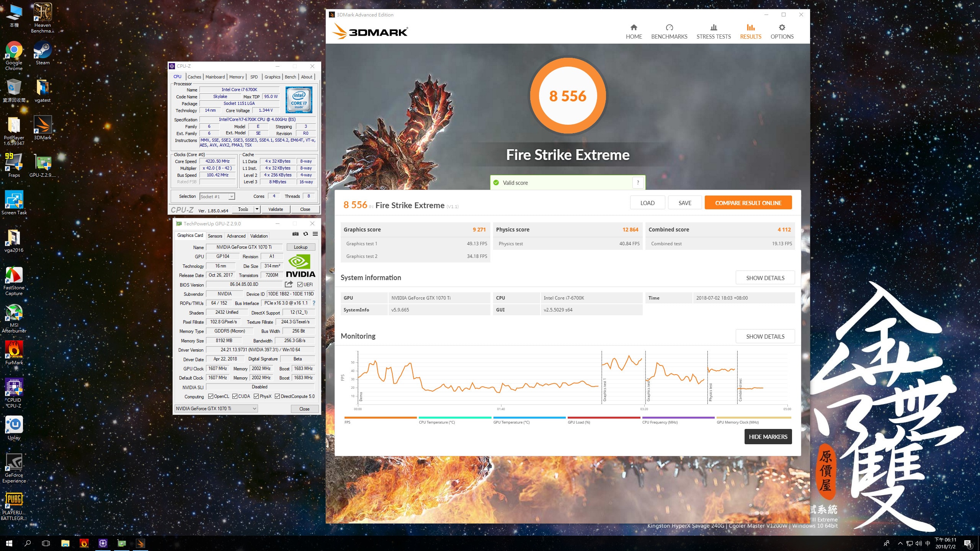
Task: Click HIDE MARKERS button
Action: click(x=768, y=437)
